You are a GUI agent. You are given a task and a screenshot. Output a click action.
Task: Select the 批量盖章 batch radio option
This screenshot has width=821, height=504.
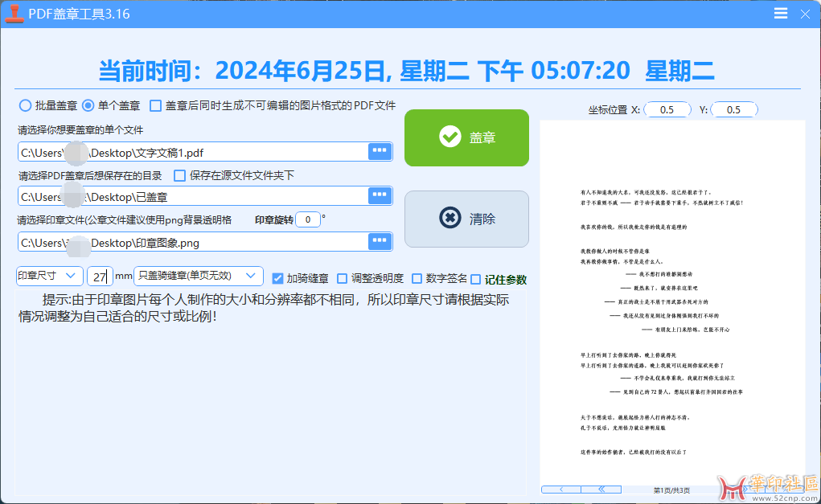coord(26,105)
